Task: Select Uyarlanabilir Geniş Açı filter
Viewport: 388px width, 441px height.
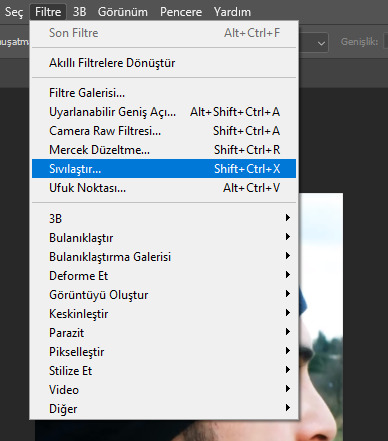Action: tap(164, 112)
